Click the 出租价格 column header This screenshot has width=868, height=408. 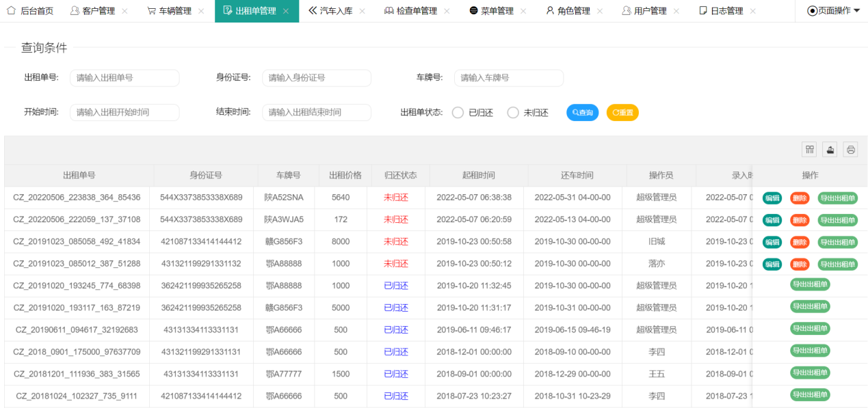point(345,176)
